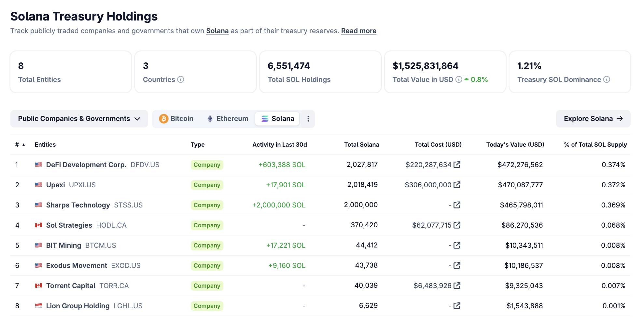Click the 370,420 total Solana cell
This screenshot has height=333, width=644.
[364, 225]
